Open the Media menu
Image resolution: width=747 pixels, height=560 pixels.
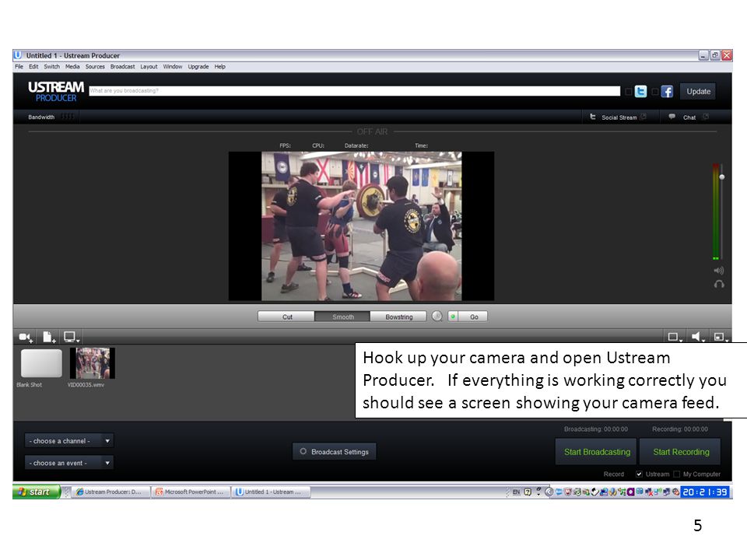click(x=72, y=67)
